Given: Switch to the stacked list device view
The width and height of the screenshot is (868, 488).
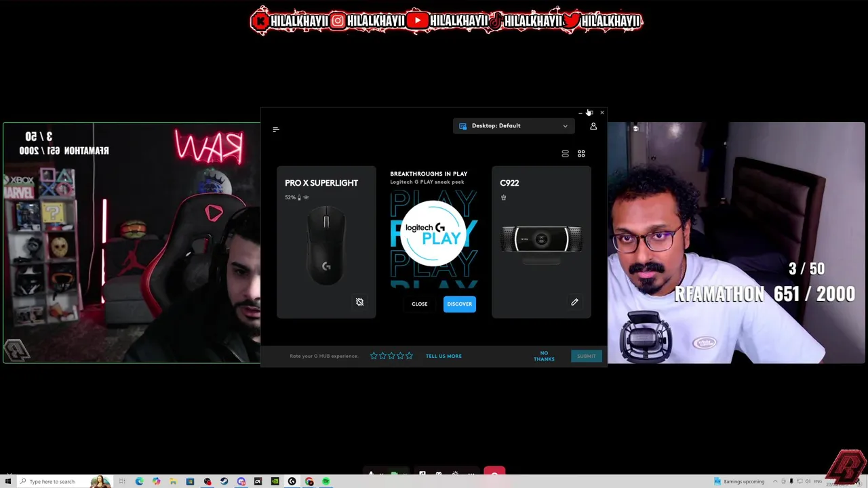Looking at the screenshot, I should 565,154.
